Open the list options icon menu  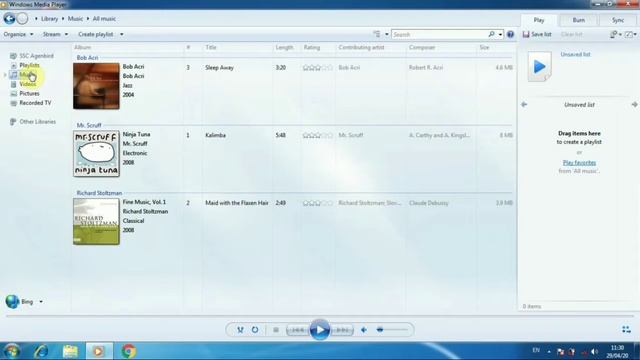pyautogui.click(x=615, y=34)
